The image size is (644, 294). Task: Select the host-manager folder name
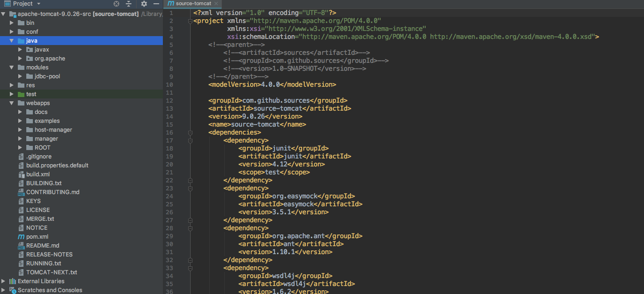click(x=54, y=130)
